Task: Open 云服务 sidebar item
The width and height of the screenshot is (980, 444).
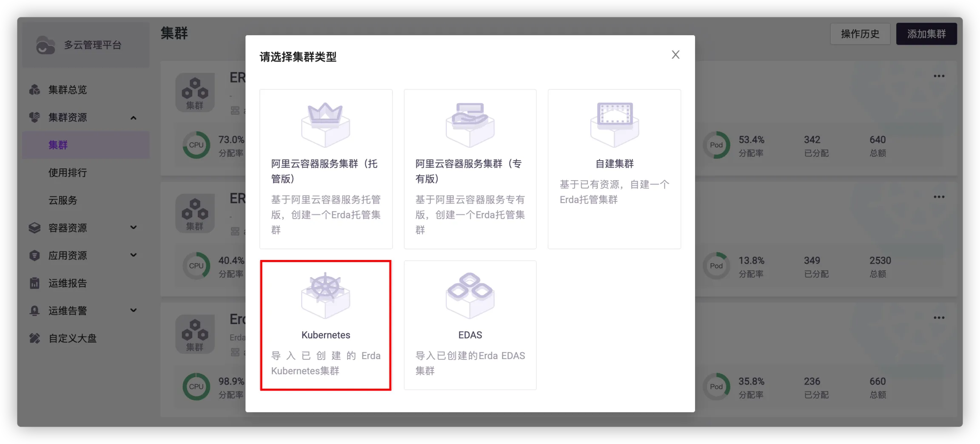Action: point(63,200)
